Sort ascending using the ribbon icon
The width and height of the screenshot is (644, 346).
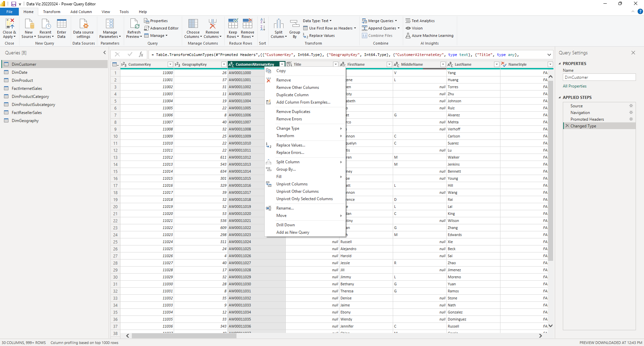tap(263, 21)
